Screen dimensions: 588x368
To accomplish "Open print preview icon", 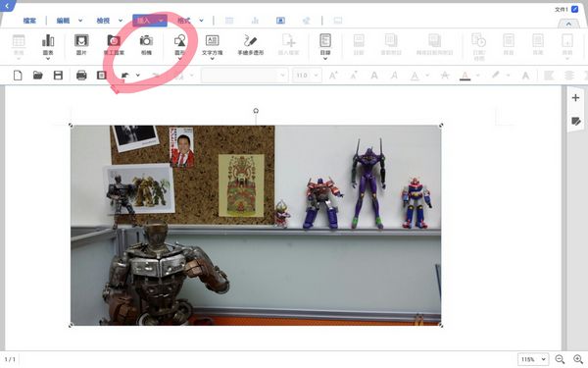I will (102, 76).
